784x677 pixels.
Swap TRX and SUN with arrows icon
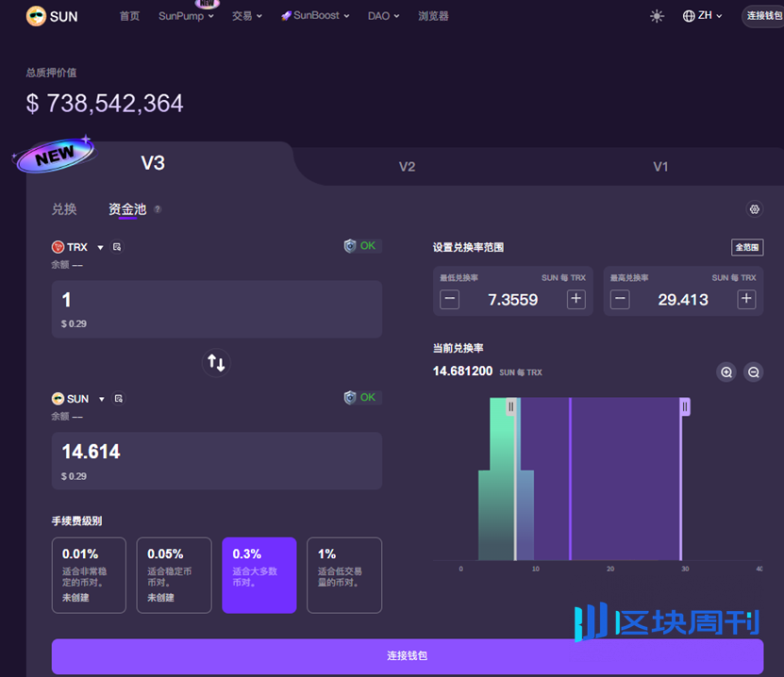216,362
